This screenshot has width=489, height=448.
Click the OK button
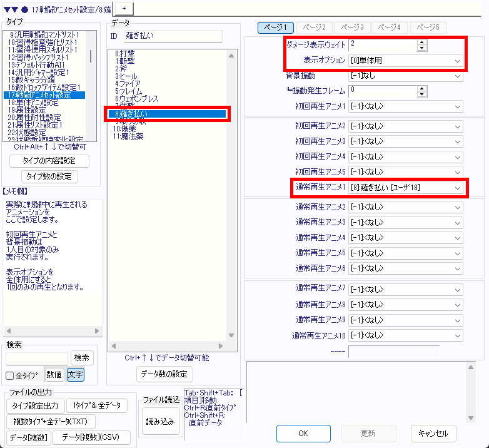[303, 433]
